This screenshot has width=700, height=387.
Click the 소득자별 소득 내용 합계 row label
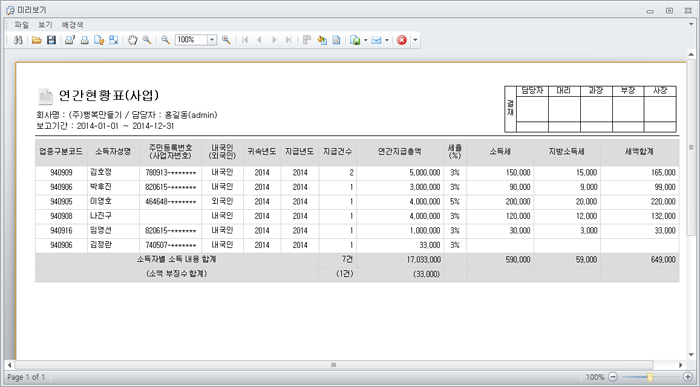177,259
